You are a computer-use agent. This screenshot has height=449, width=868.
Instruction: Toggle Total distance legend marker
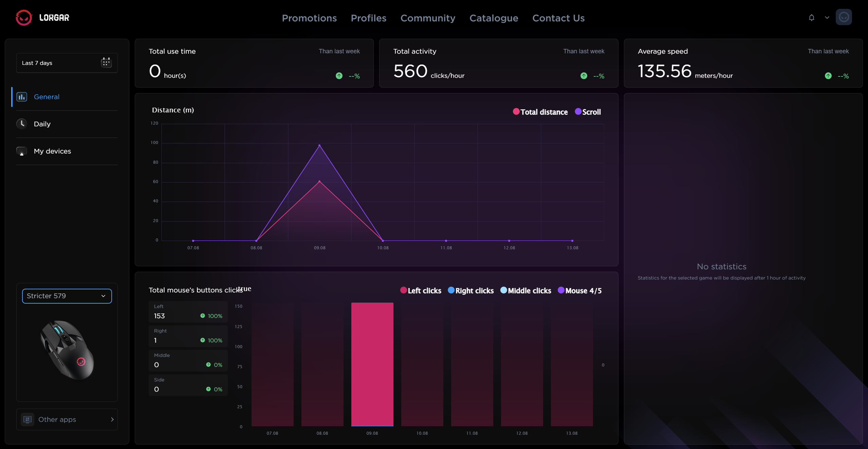click(x=516, y=111)
